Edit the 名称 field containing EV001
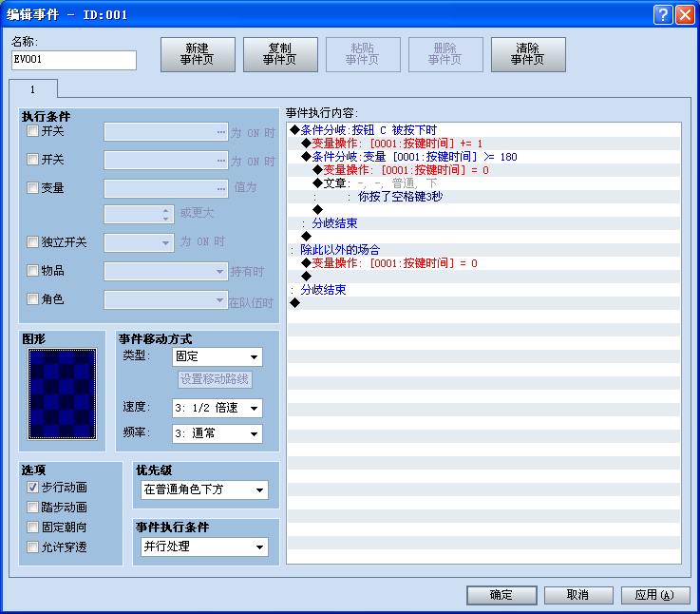 click(x=74, y=60)
